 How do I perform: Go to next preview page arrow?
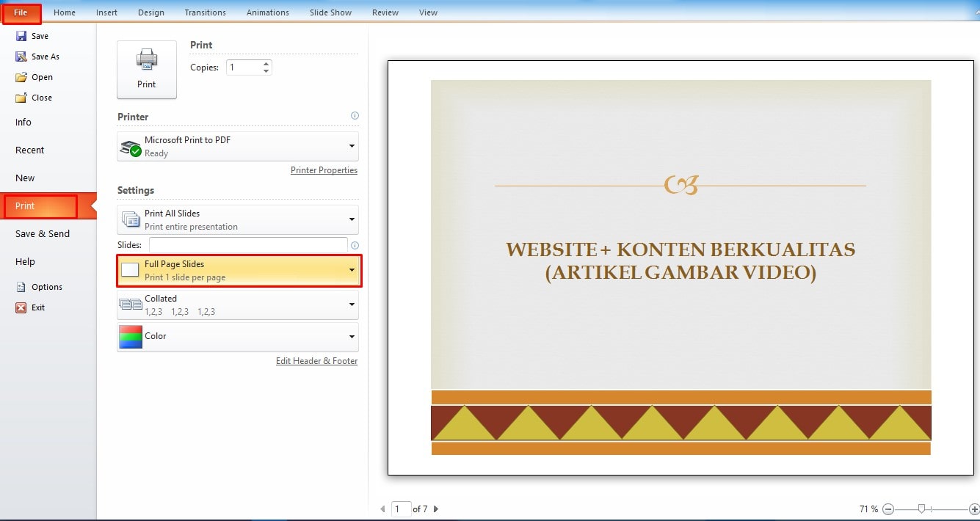click(436, 509)
